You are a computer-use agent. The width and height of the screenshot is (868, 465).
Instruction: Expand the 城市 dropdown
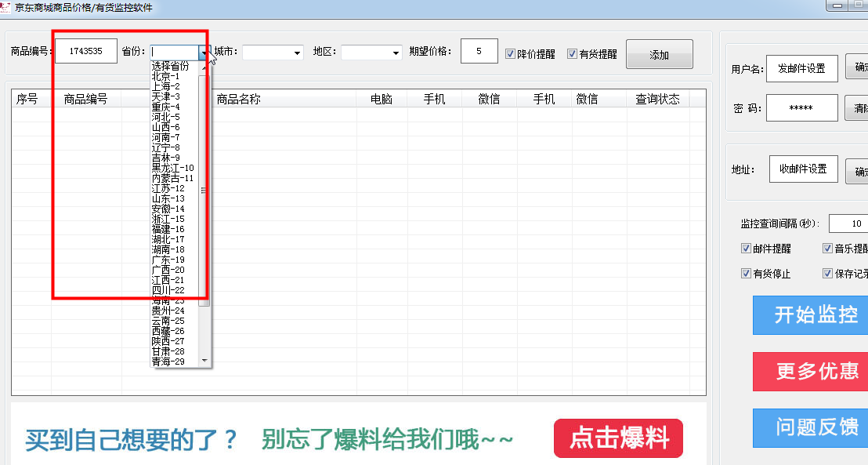click(297, 53)
